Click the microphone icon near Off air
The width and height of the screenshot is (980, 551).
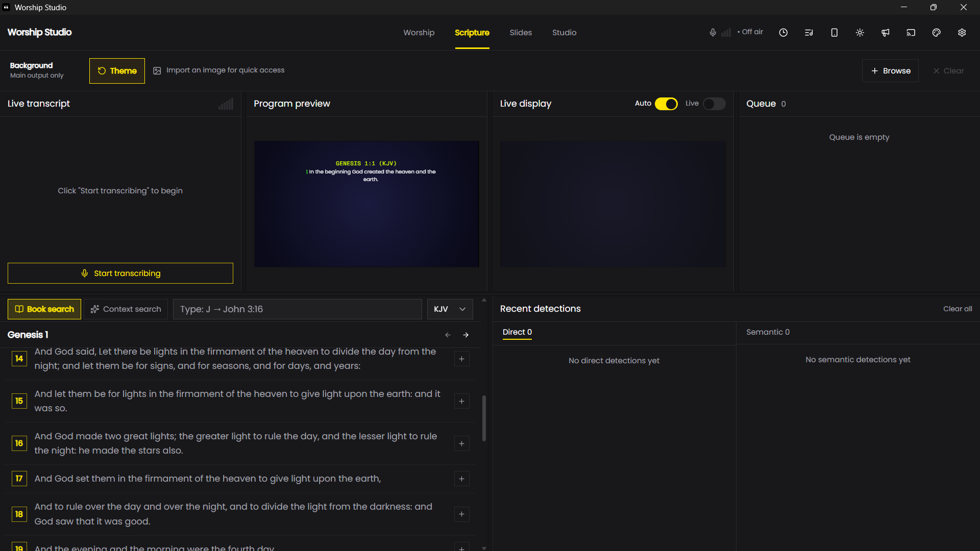(713, 33)
